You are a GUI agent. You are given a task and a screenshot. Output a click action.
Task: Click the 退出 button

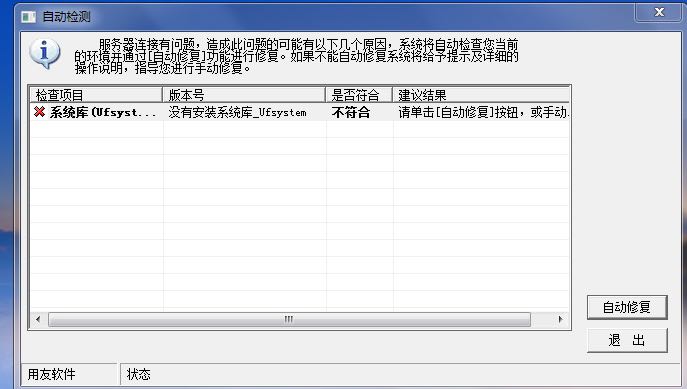(x=627, y=340)
